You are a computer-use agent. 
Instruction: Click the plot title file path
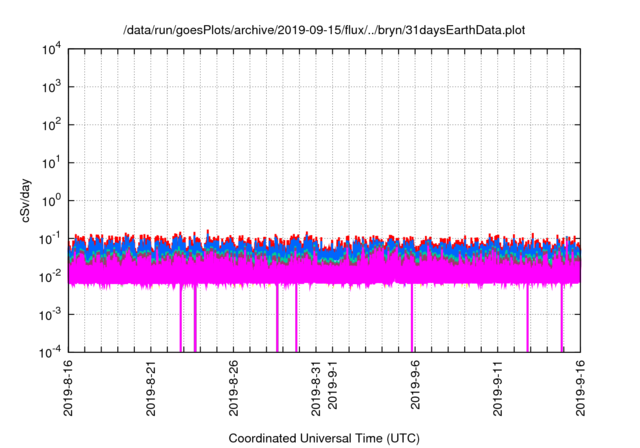tap(324, 30)
